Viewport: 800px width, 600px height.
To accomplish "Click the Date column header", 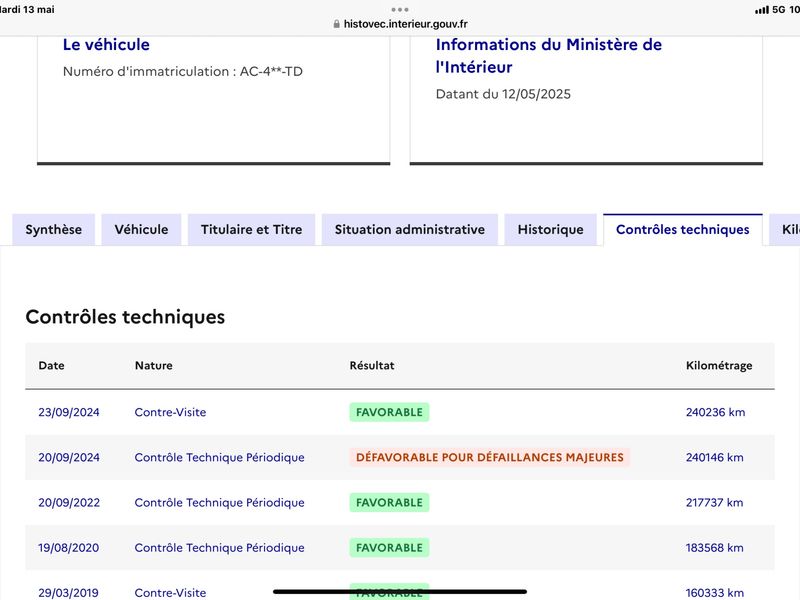I will 52,365.
